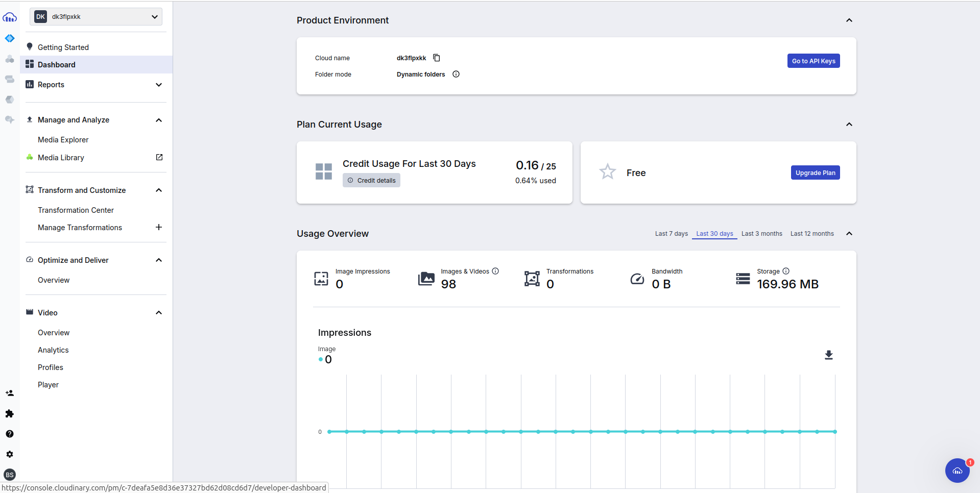Click the Images & Videos count 98

pyautogui.click(x=448, y=284)
